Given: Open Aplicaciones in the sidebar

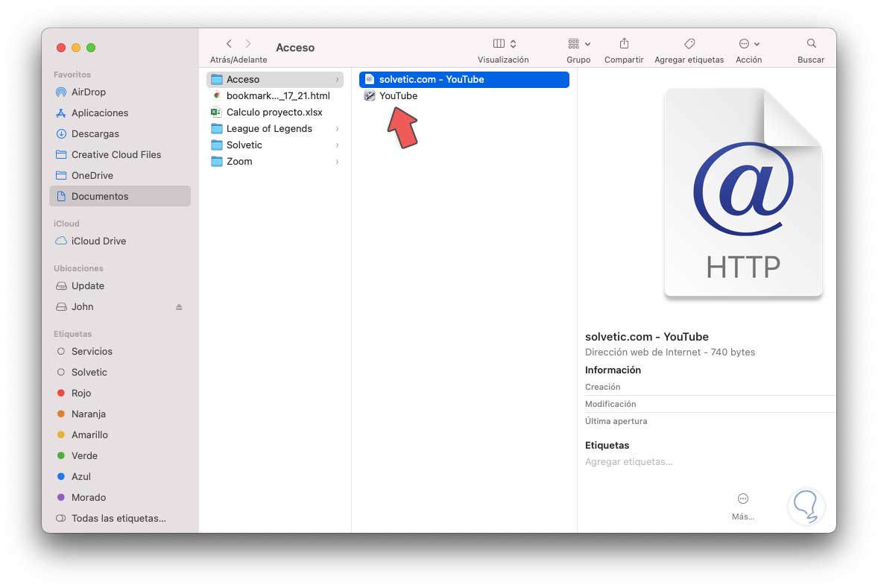Looking at the screenshot, I should pos(120,113).
